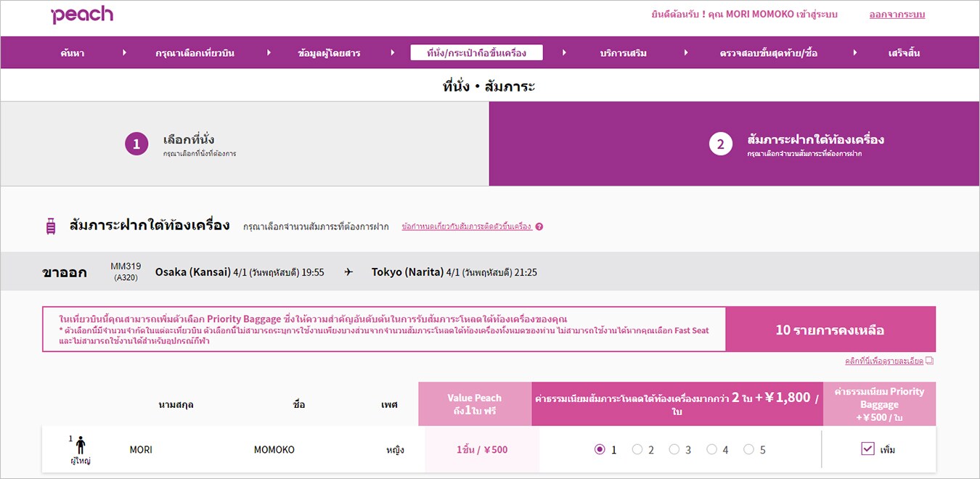The image size is (980, 479).
Task: Switch to เลือกที่นั่ง seat selection tab
Action: pos(245,144)
